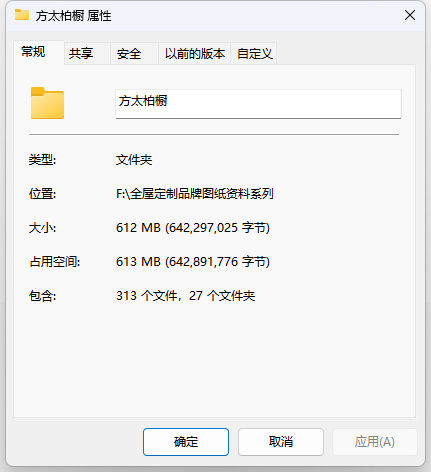Click the 取消 button
Screen dimensions: 431x472
pos(281,442)
